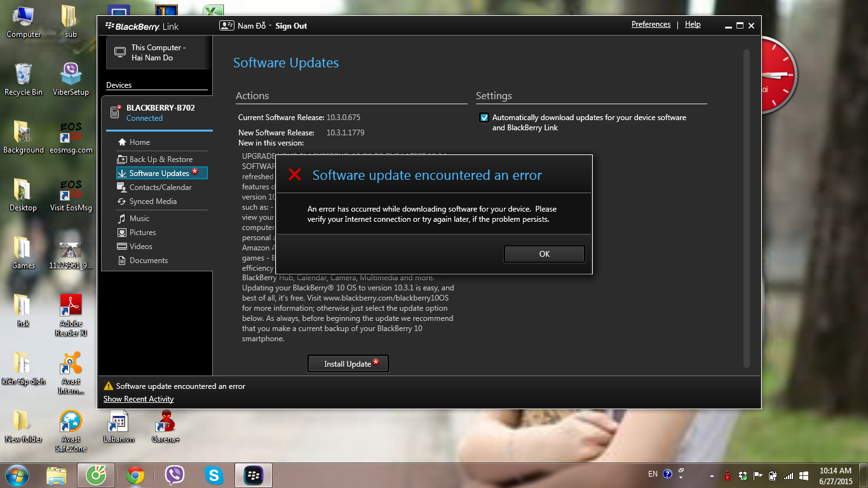This screenshot has height=488, width=868.
Task: Toggle the automatic update download checkbox
Action: click(x=484, y=118)
